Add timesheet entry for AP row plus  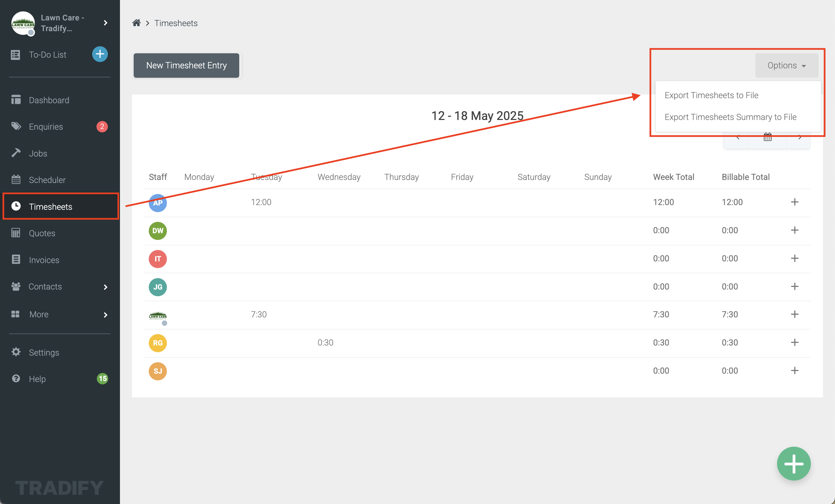794,202
